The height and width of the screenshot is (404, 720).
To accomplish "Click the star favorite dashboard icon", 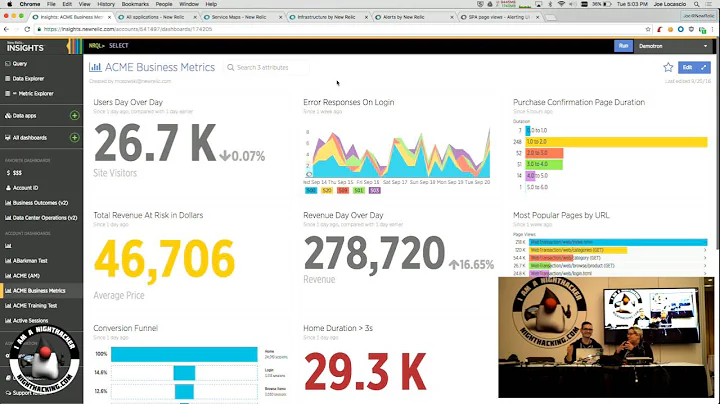I will click(668, 67).
